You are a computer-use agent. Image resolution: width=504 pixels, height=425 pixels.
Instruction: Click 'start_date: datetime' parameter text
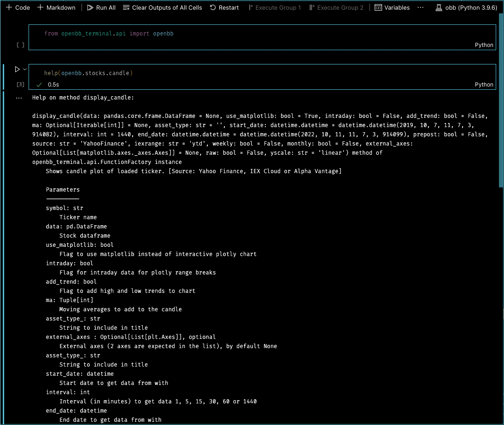point(80,373)
